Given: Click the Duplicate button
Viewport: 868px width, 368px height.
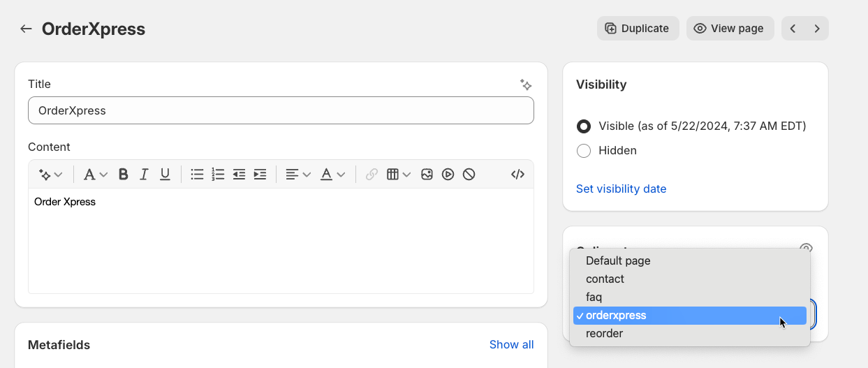Looking at the screenshot, I should pos(638,29).
